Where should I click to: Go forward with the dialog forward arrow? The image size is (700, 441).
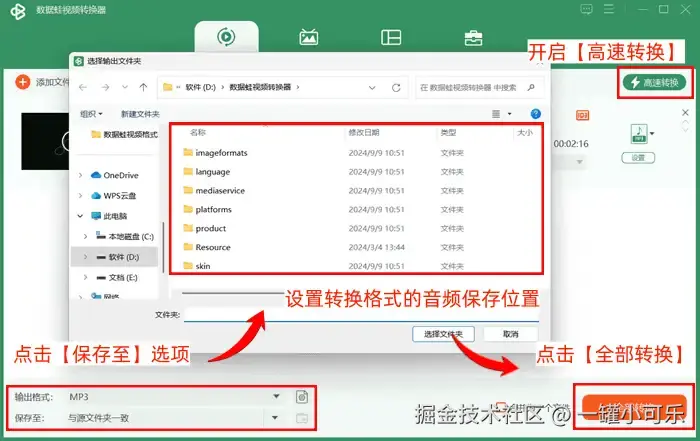tap(105, 87)
